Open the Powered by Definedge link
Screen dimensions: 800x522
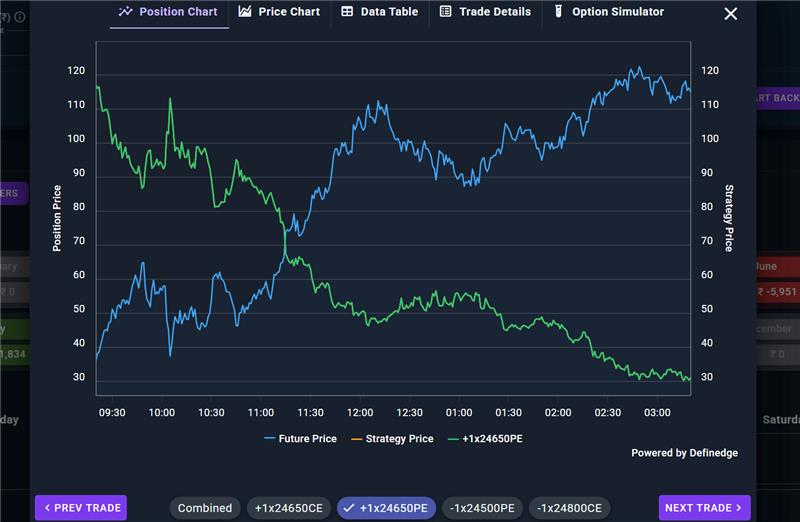click(684, 453)
